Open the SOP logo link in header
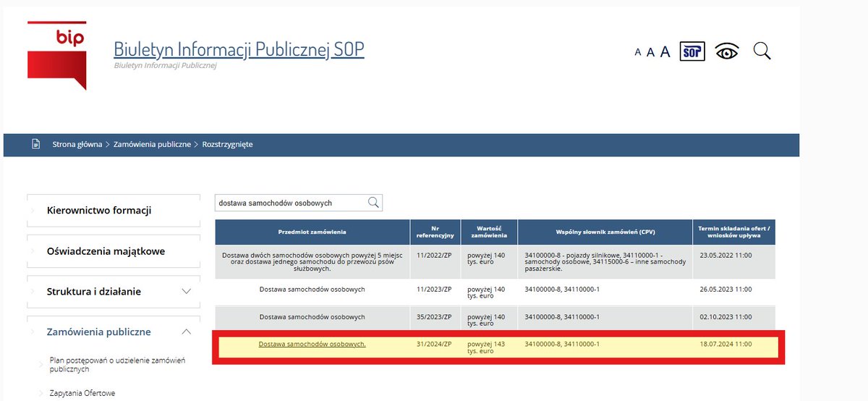Image resolution: width=868 pixels, height=401 pixels. point(692,51)
